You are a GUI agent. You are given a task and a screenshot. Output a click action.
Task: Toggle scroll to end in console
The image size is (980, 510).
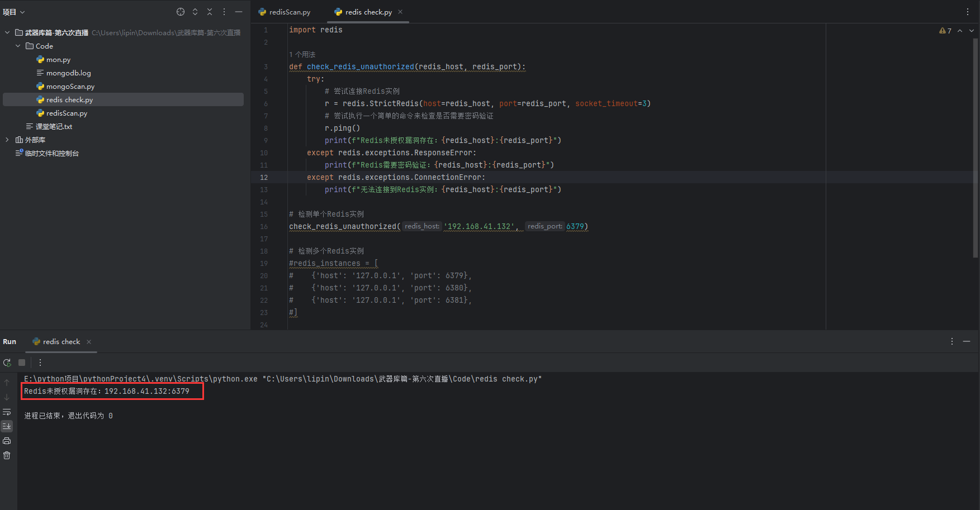(7, 426)
